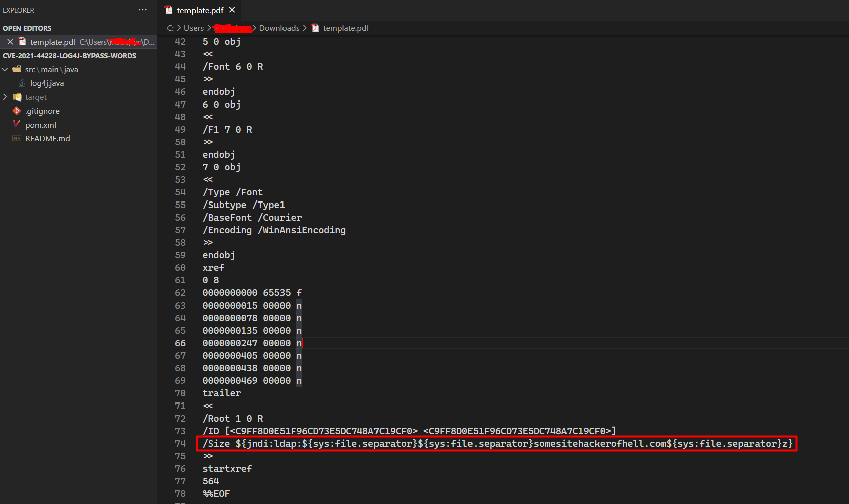Screen dimensions: 849x504
Task: Click the src\main\java folder icon
Action: tap(17, 69)
